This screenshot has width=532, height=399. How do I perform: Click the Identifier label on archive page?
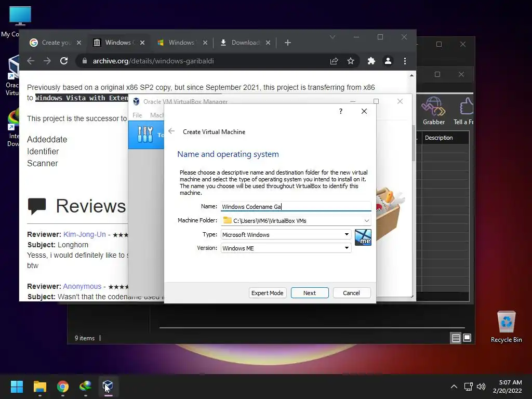[43, 151]
